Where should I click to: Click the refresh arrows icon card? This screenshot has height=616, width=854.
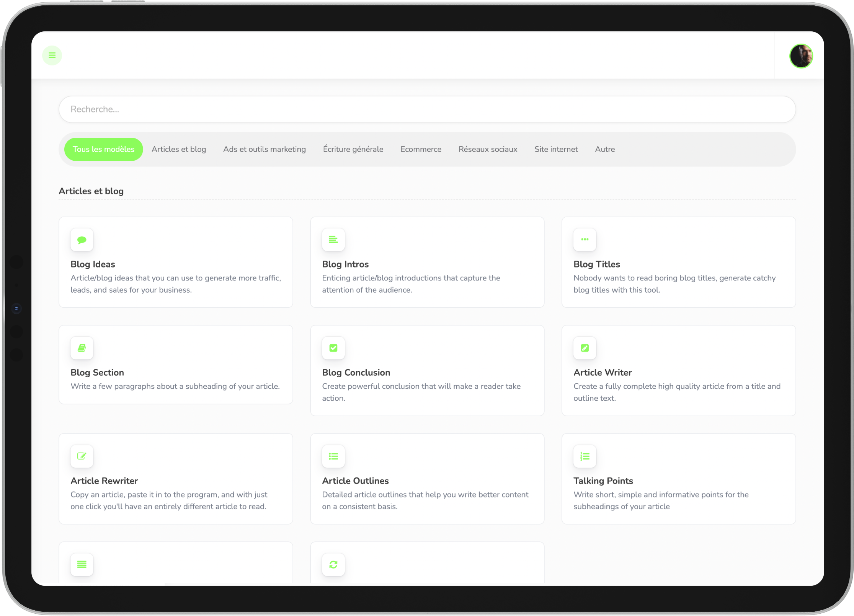click(x=333, y=565)
